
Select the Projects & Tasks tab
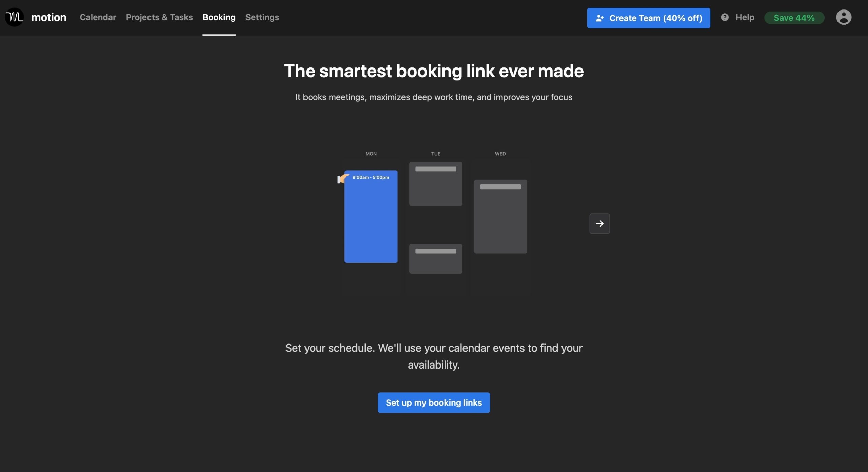pyautogui.click(x=159, y=16)
